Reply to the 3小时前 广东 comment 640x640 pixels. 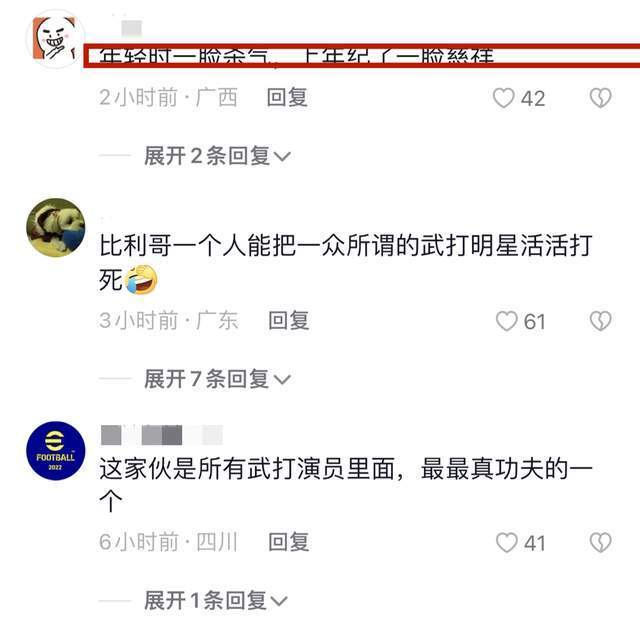tap(289, 321)
